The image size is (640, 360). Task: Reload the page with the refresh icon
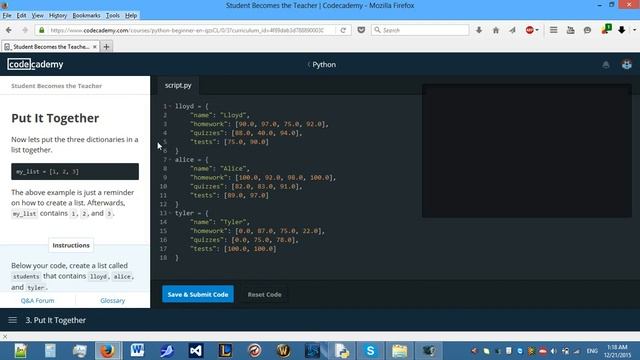tap(343, 30)
